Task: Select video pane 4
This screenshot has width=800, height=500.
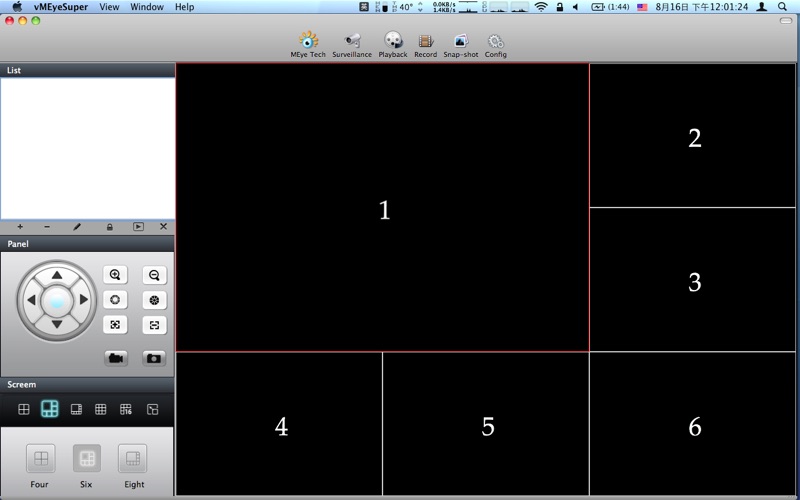Action: (x=279, y=423)
